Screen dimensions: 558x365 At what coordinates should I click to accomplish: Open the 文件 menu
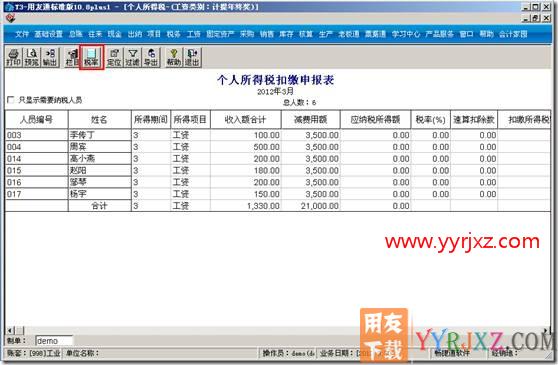[22, 34]
